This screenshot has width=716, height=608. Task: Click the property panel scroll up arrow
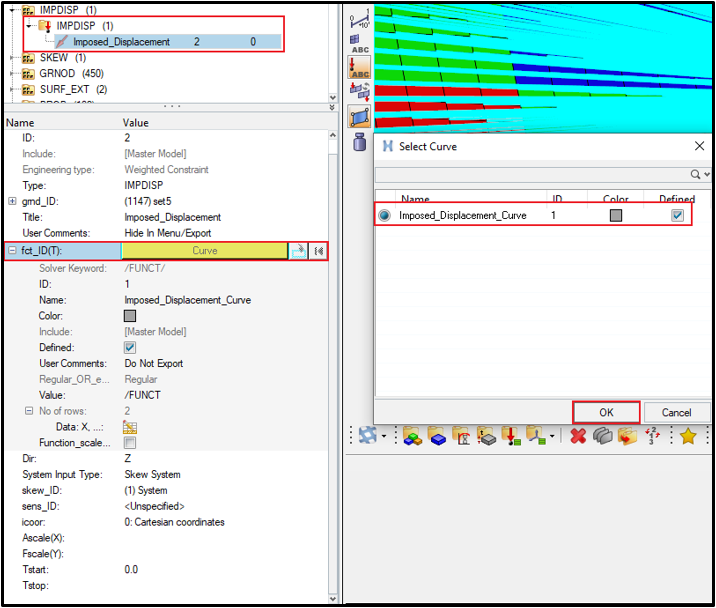coord(332,136)
